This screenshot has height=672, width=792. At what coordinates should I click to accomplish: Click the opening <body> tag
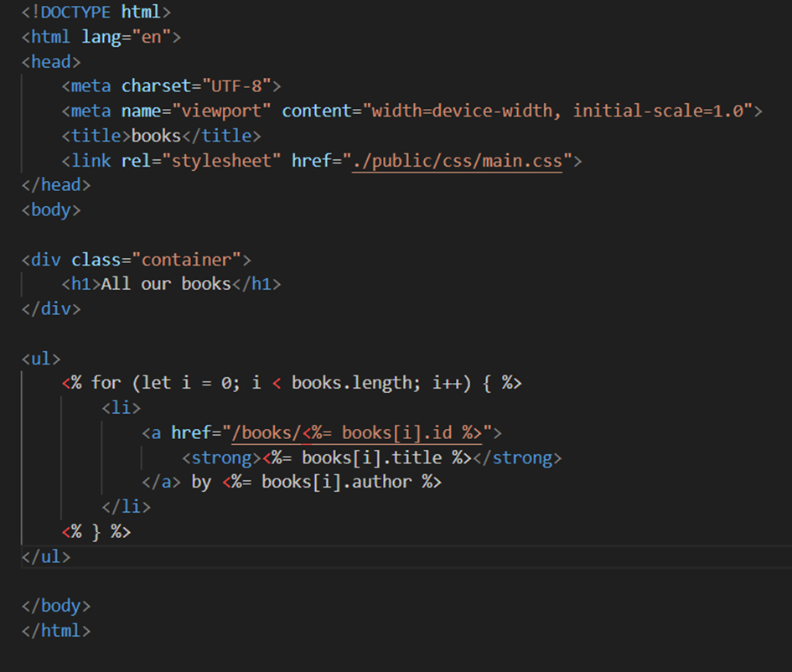51,209
